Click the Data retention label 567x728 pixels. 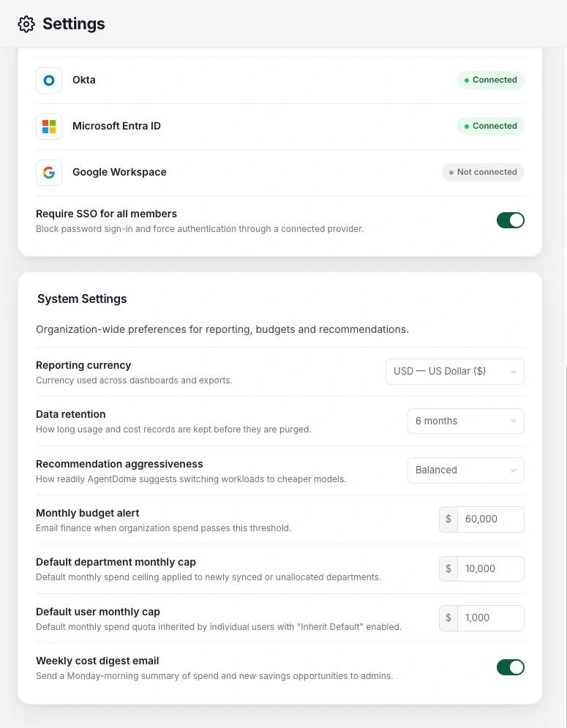[x=70, y=414]
